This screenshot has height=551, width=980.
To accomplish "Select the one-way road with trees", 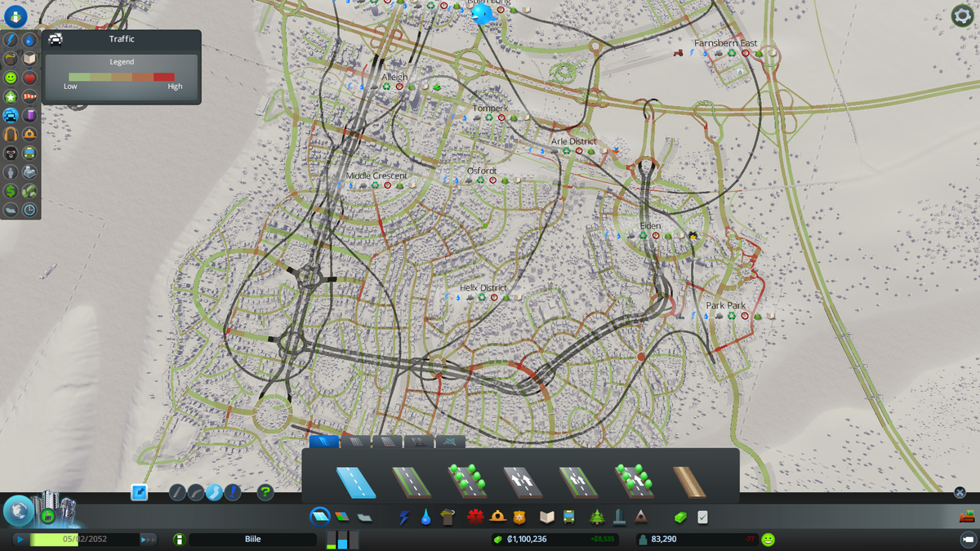I will click(635, 482).
